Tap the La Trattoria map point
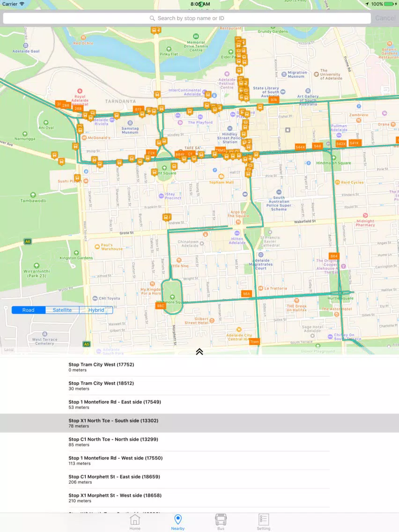Image resolution: width=399 pixels, height=532 pixels. pyautogui.click(x=273, y=288)
